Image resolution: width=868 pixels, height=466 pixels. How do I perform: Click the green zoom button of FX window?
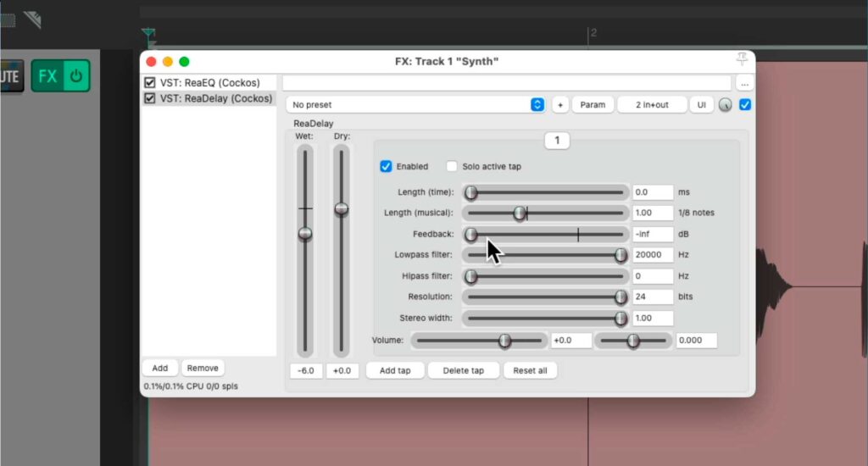[184, 62]
